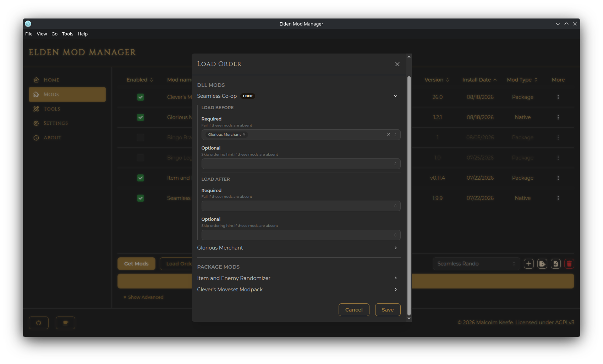Click the 1 DEP badge
This screenshot has width=603, height=364.
(x=248, y=96)
